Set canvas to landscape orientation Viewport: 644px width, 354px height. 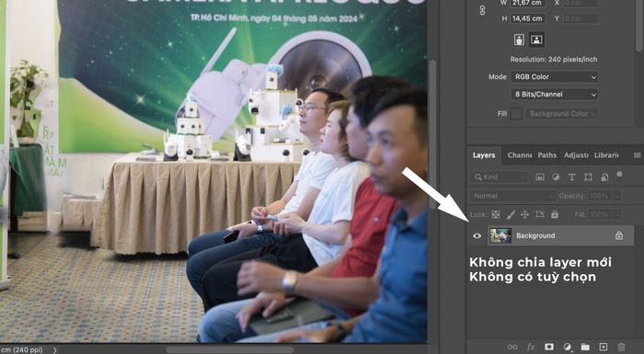click(536, 40)
